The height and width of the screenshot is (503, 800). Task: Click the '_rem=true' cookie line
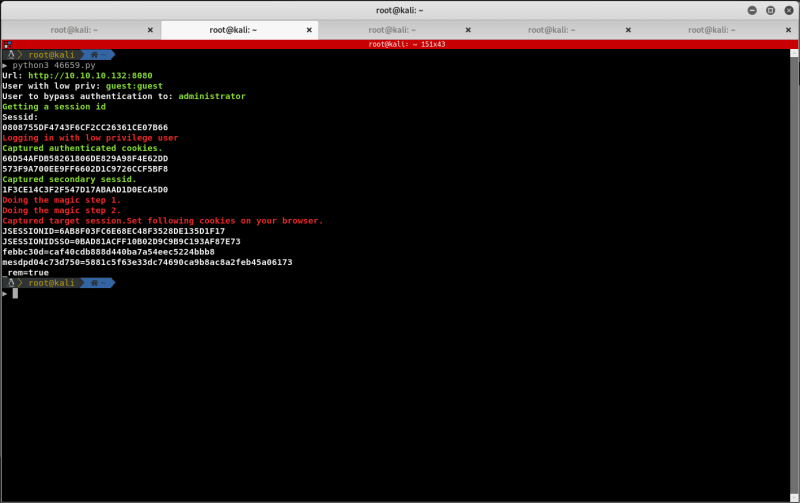point(26,273)
